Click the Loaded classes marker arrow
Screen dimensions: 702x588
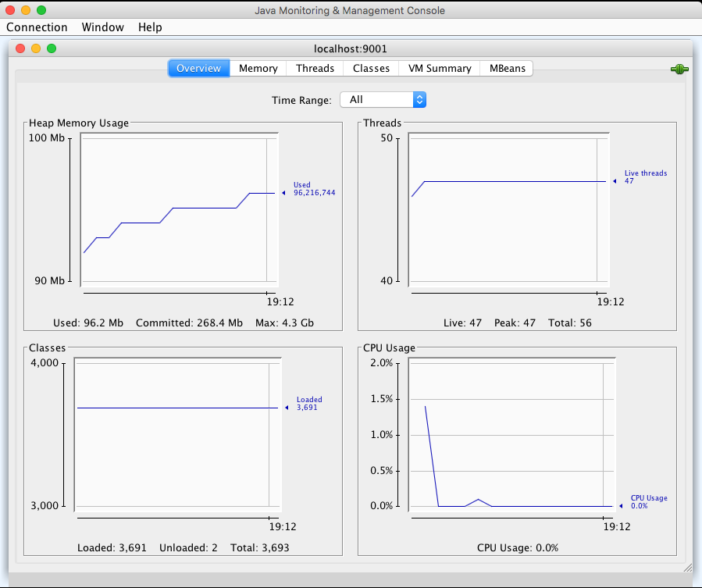coord(287,408)
